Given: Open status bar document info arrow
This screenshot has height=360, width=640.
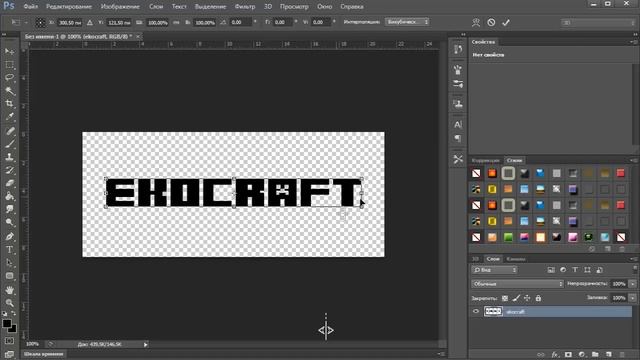Looking at the screenshot, I should tap(145, 344).
